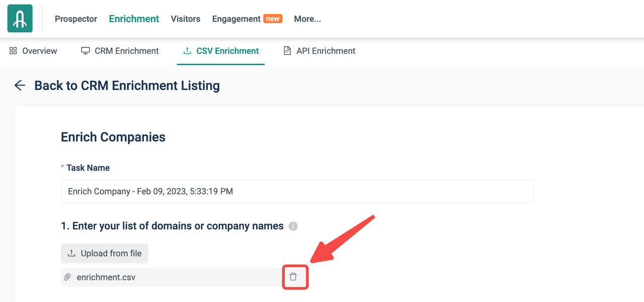
Task: Click the back arrow icon
Action: [x=20, y=85]
